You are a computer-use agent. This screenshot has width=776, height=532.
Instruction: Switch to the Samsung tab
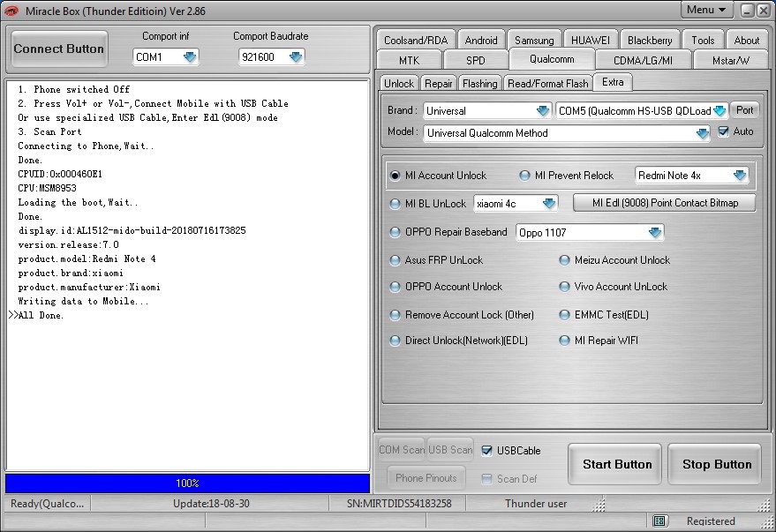click(x=534, y=41)
